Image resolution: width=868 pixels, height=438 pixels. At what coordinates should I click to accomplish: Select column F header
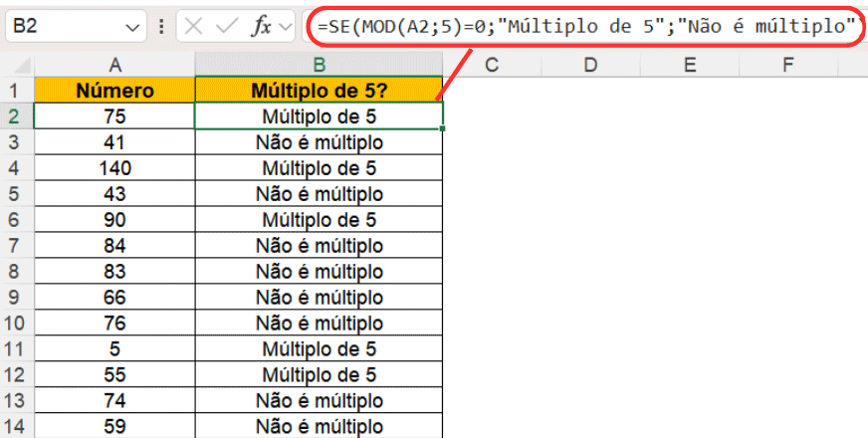click(x=787, y=65)
